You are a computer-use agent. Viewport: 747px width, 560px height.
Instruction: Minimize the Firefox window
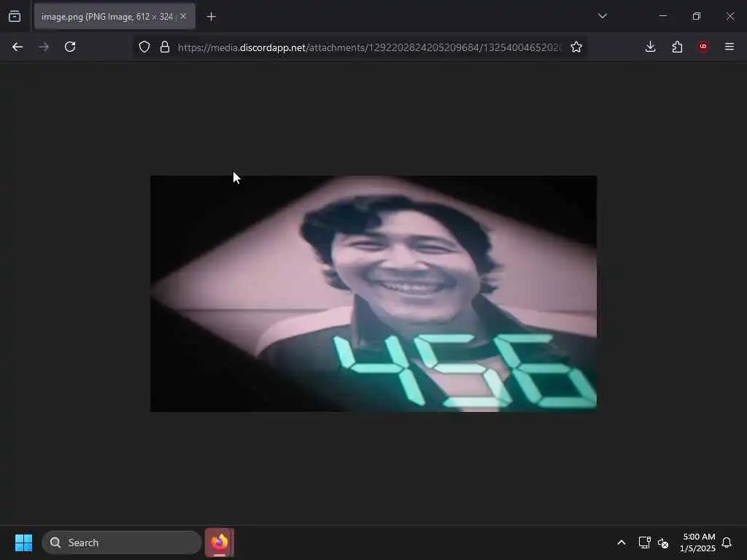662,16
